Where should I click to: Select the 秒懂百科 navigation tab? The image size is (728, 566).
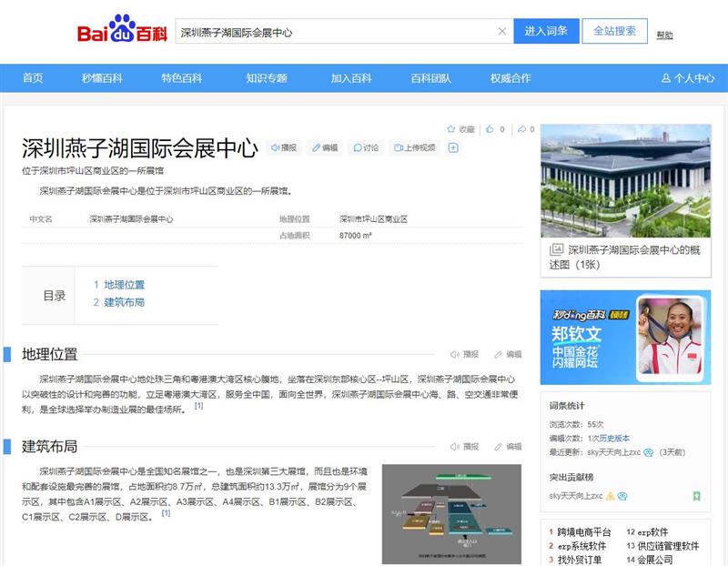tap(102, 78)
